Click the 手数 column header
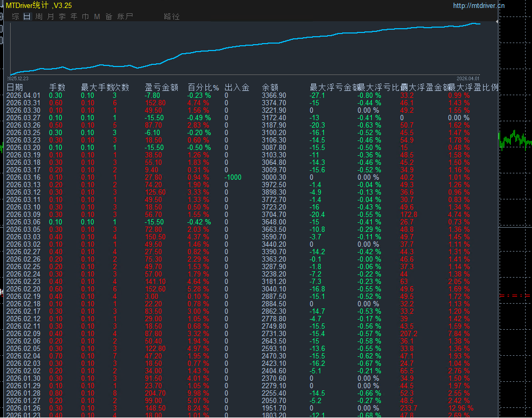 point(57,88)
